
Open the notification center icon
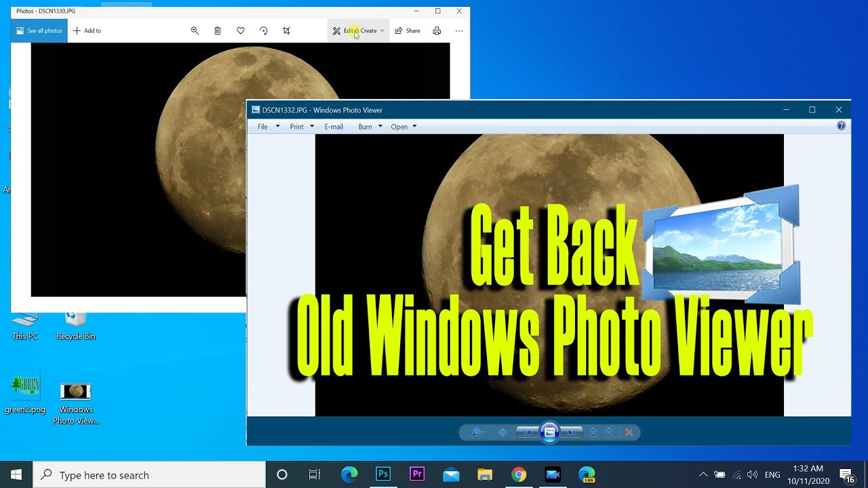point(847,475)
